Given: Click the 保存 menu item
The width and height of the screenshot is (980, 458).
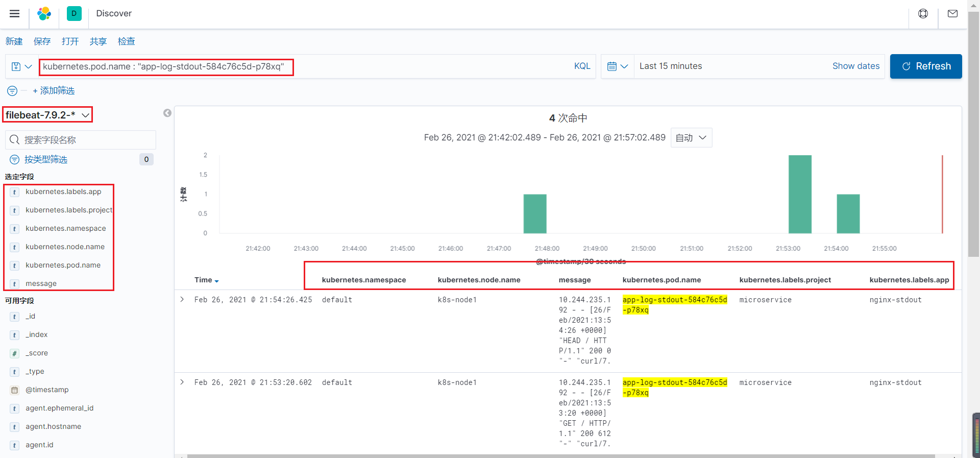Looking at the screenshot, I should pos(42,41).
